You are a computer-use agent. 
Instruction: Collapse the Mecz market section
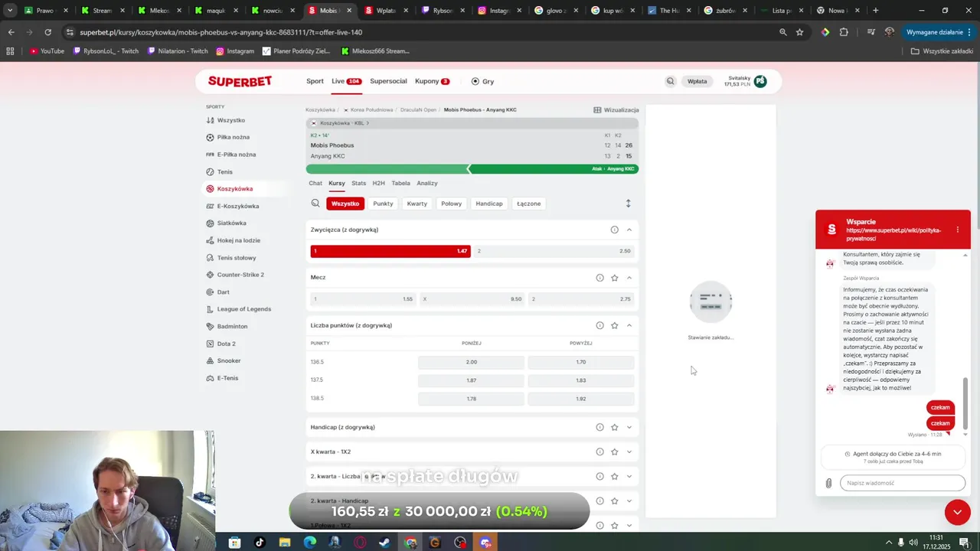pyautogui.click(x=629, y=278)
